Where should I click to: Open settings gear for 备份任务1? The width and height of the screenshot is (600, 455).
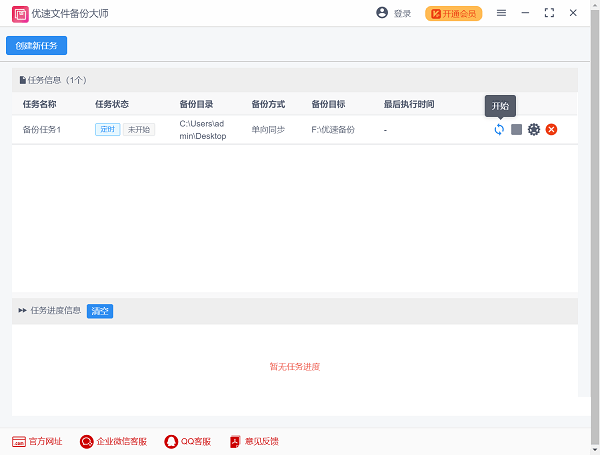coord(534,130)
